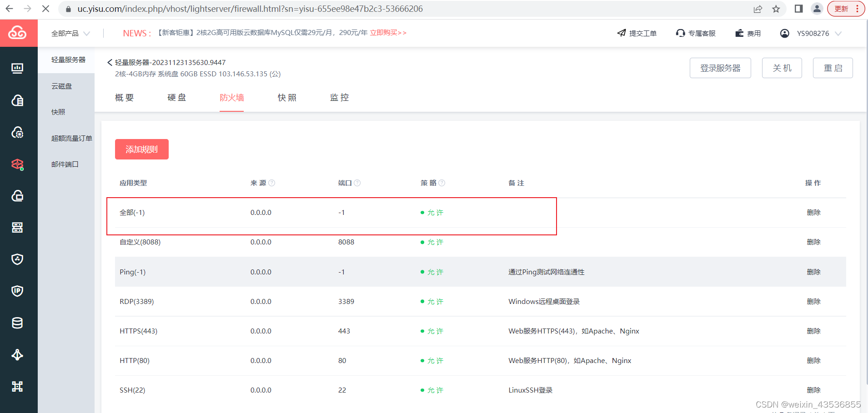
Task: Open the cloud lock sidebar icon
Action: click(17, 196)
